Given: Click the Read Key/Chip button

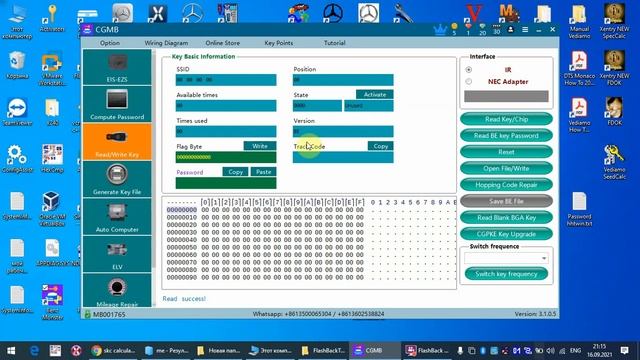Looking at the screenshot, I should (506, 119).
